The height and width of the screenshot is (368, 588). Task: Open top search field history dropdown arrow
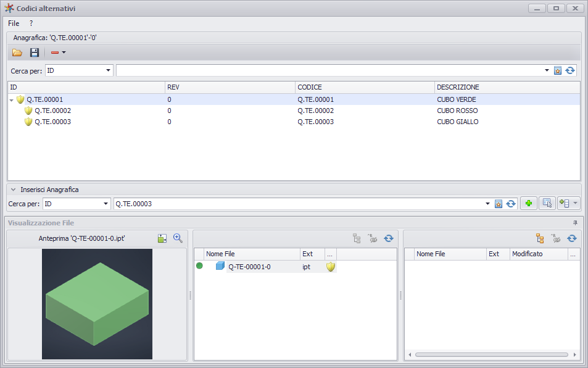click(547, 70)
